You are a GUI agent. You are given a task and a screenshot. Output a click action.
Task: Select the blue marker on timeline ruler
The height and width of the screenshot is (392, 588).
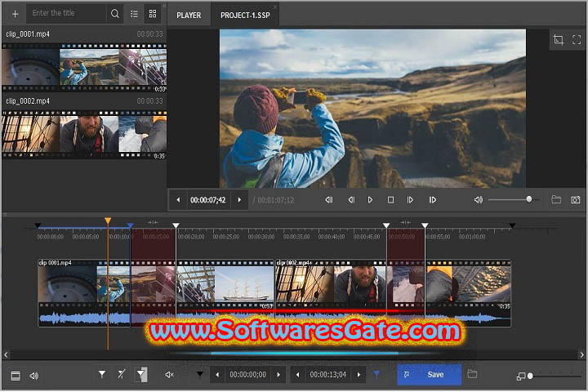point(130,225)
